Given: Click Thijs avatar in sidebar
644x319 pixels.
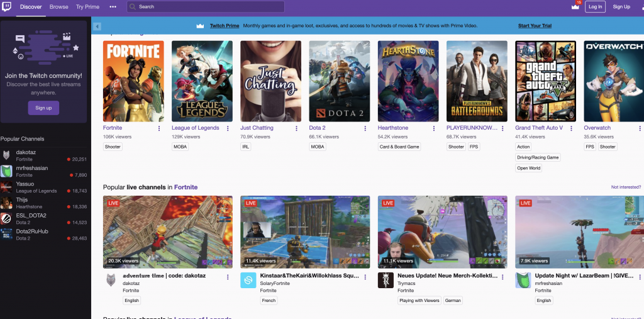Looking at the screenshot, I should [x=6, y=203].
